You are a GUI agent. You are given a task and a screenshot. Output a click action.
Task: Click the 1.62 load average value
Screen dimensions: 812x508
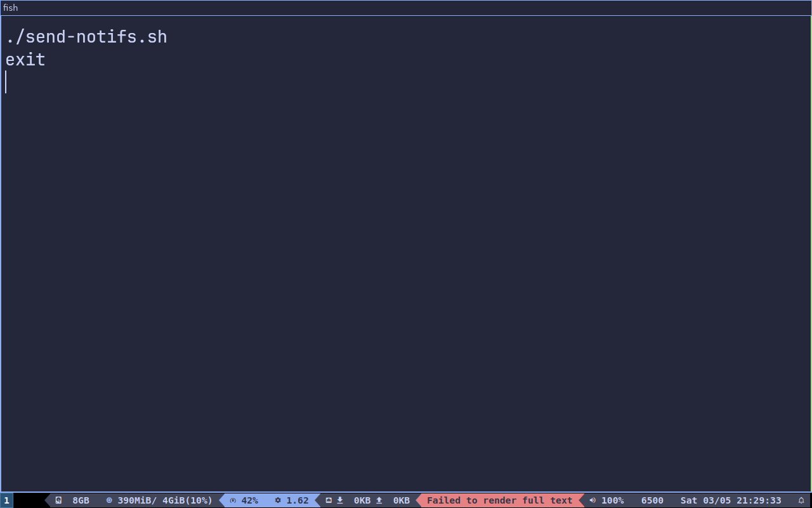click(298, 500)
